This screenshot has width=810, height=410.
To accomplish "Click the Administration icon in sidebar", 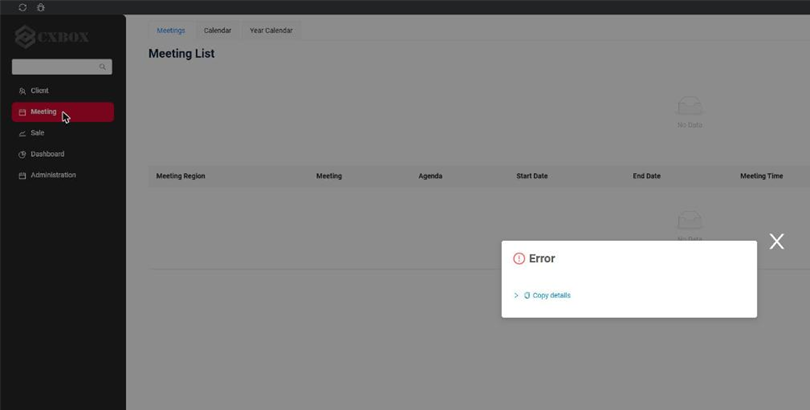I will tap(22, 176).
